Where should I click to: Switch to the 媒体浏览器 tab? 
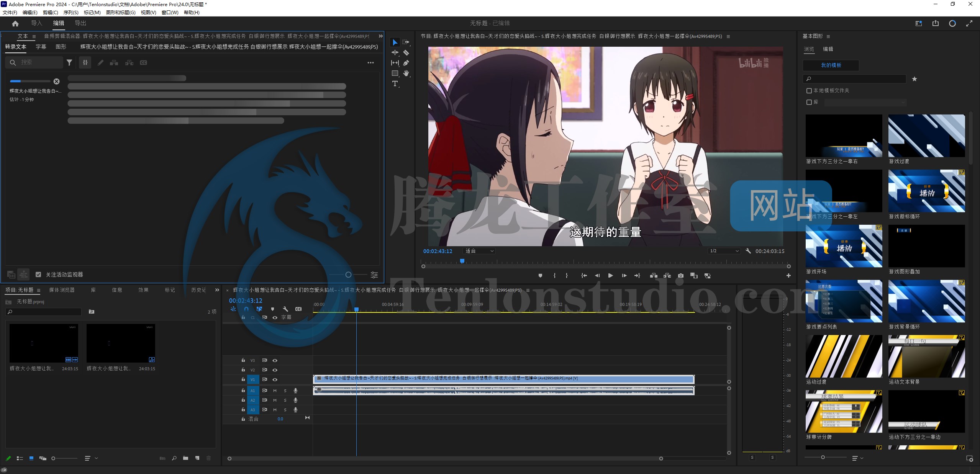coord(62,290)
